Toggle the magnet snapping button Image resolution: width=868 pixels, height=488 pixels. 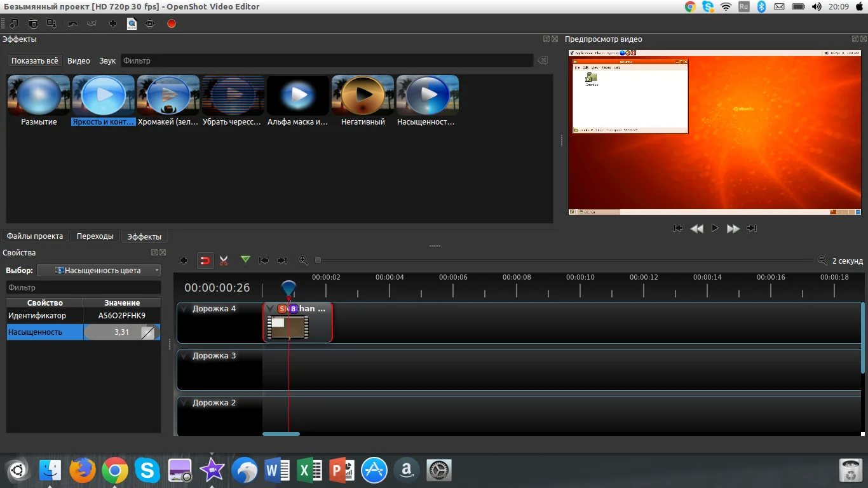[x=205, y=261]
